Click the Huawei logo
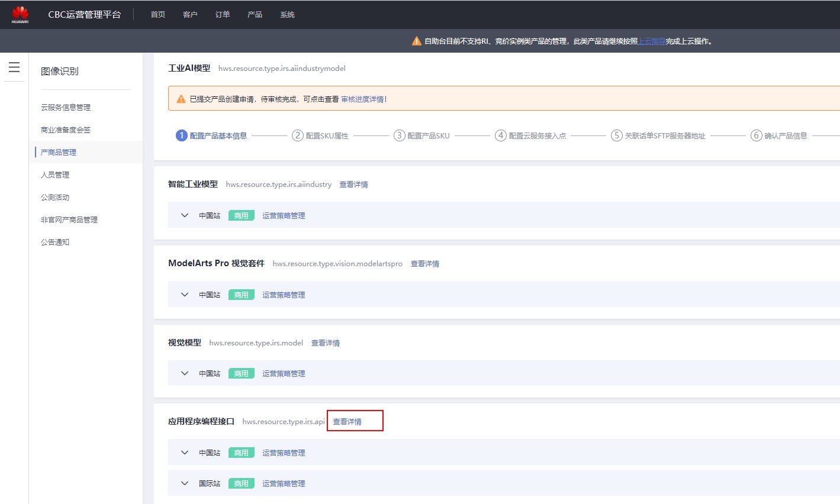Image resolution: width=840 pixels, height=504 pixels. 20,15
